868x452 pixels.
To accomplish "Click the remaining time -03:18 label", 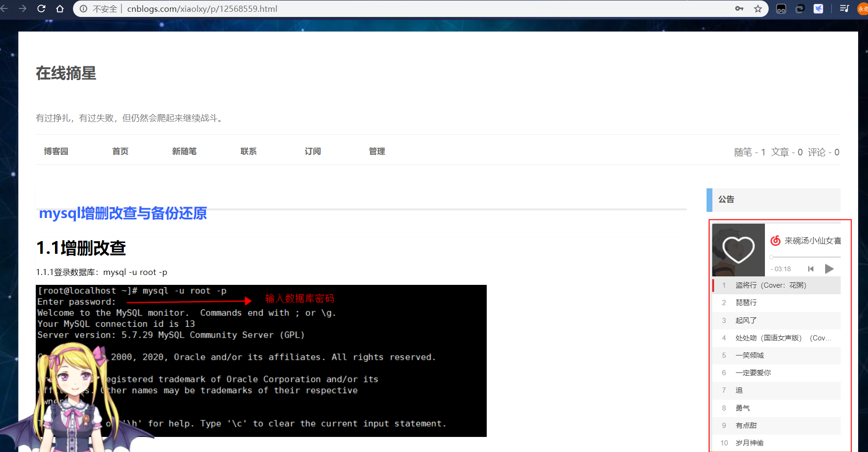I will [781, 269].
